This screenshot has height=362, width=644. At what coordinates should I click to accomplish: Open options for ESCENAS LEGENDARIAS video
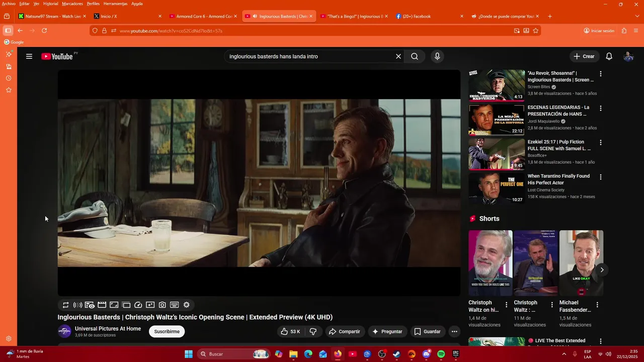[x=600, y=108]
